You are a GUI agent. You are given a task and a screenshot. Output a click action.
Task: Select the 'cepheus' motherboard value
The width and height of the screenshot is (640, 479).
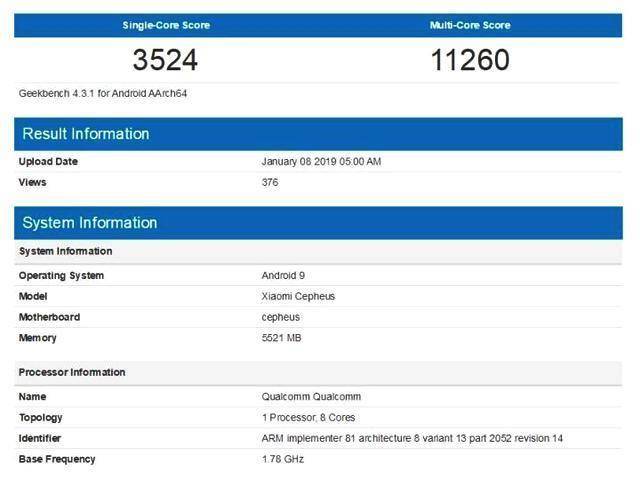[x=281, y=317]
